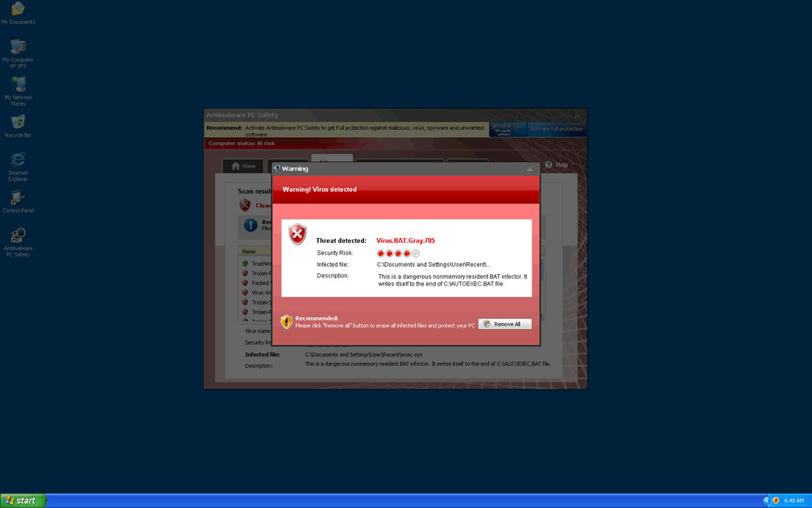This screenshot has height=508, width=812.
Task: Open the Help link
Action: click(x=557, y=164)
